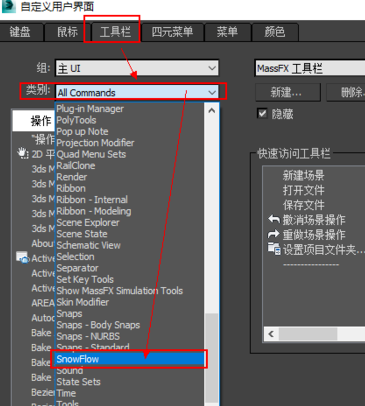Viewport: 365px width, 406px height.
Task: Click the category list scrollbar thumb
Action: [x=212, y=357]
